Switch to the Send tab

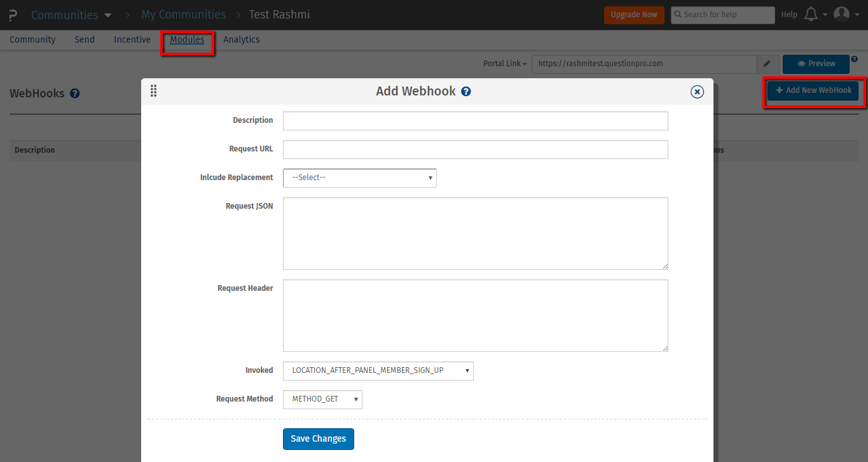click(85, 39)
